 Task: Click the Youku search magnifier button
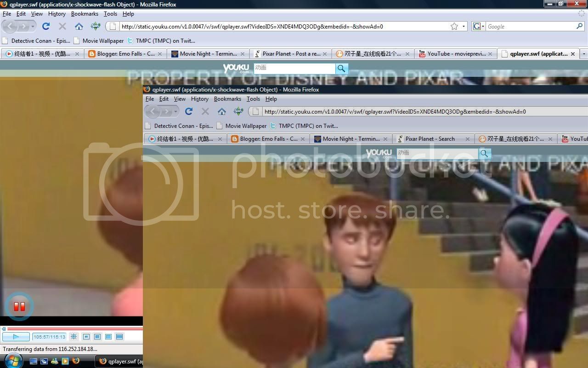click(x=341, y=69)
